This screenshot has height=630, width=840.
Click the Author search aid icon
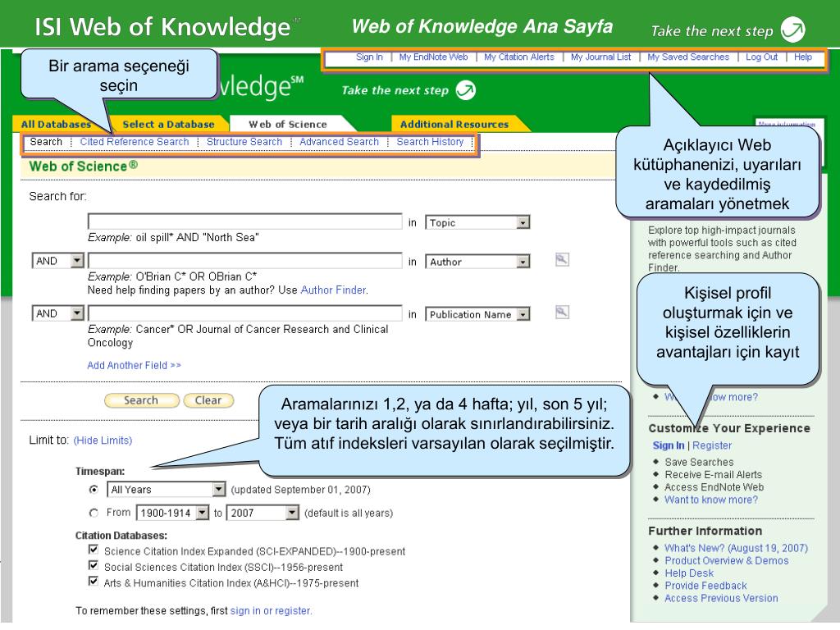(x=562, y=260)
